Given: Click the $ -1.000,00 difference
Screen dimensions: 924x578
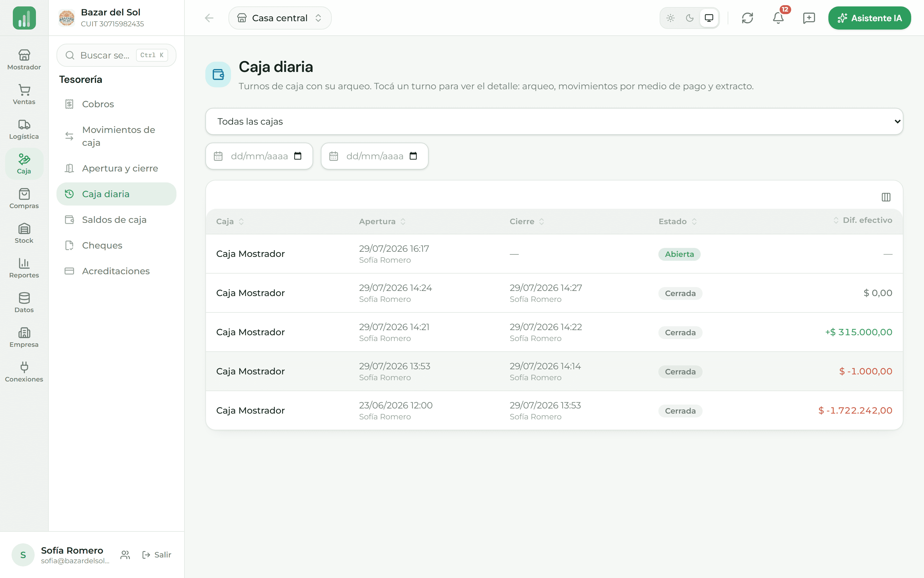Looking at the screenshot, I should coord(866,371).
